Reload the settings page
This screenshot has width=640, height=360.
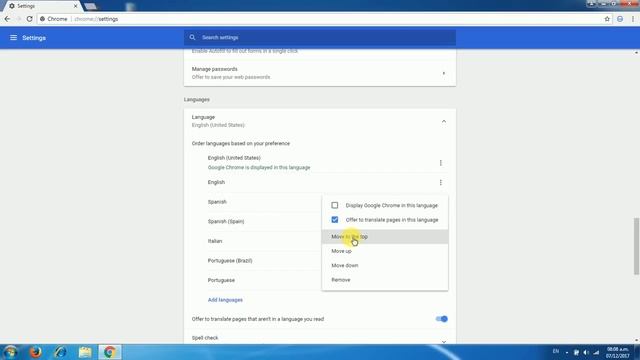pyautogui.click(x=29, y=19)
